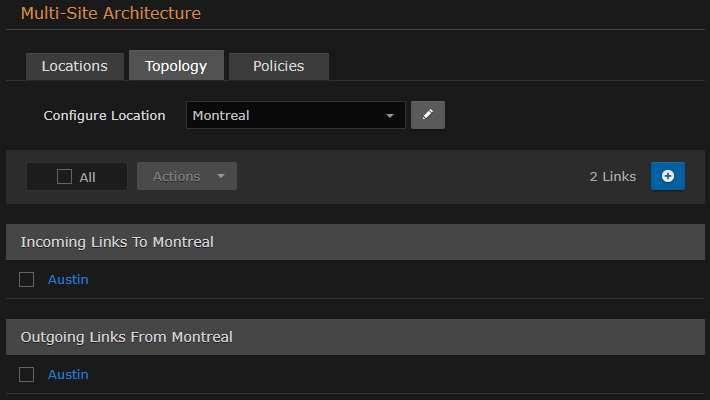Click the arrow on the Montreal combo box

(x=390, y=116)
